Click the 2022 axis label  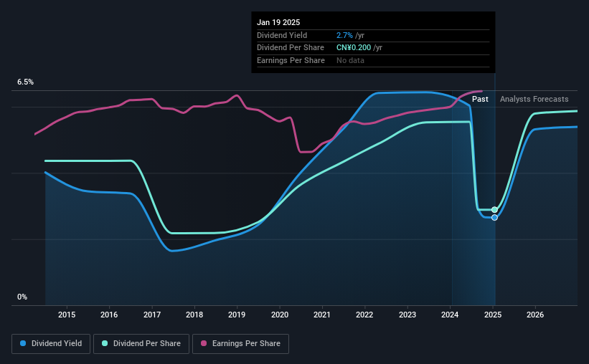coord(364,315)
